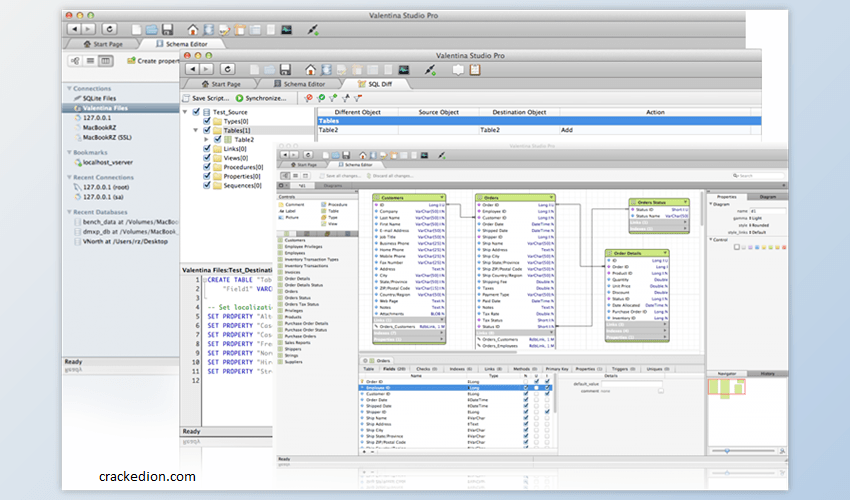Click Different Object column header

(x=357, y=112)
